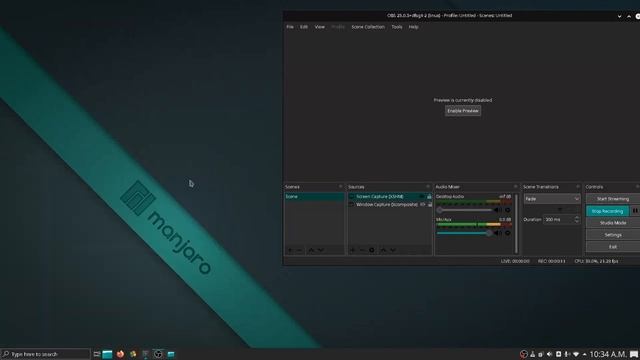Image resolution: width=640 pixels, height=360 pixels.
Task: Open the View menu
Action: (320, 27)
